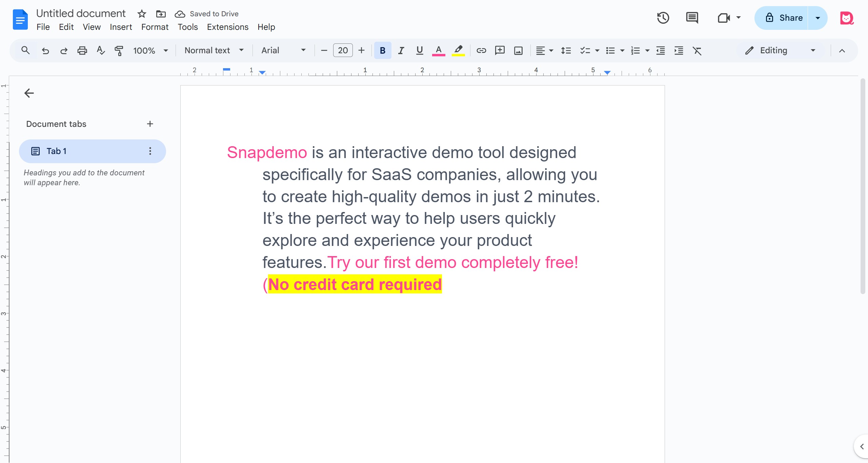This screenshot has width=868, height=463.
Task: Apply a numbered list
Action: click(x=635, y=51)
